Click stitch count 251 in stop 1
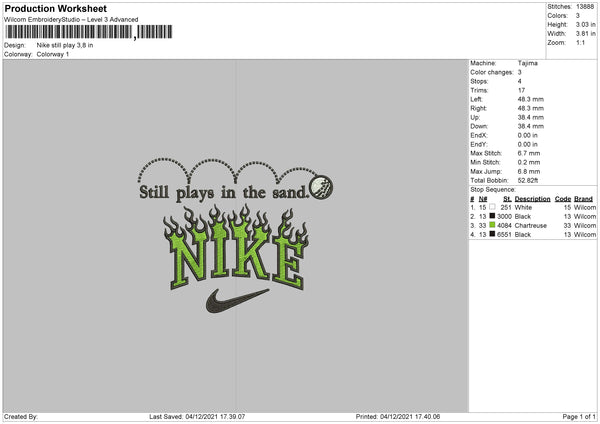The width and height of the screenshot is (600, 424). pyautogui.click(x=506, y=207)
